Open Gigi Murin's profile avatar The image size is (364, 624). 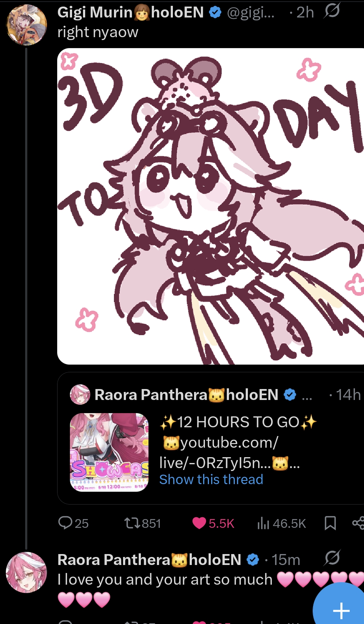tap(27, 25)
